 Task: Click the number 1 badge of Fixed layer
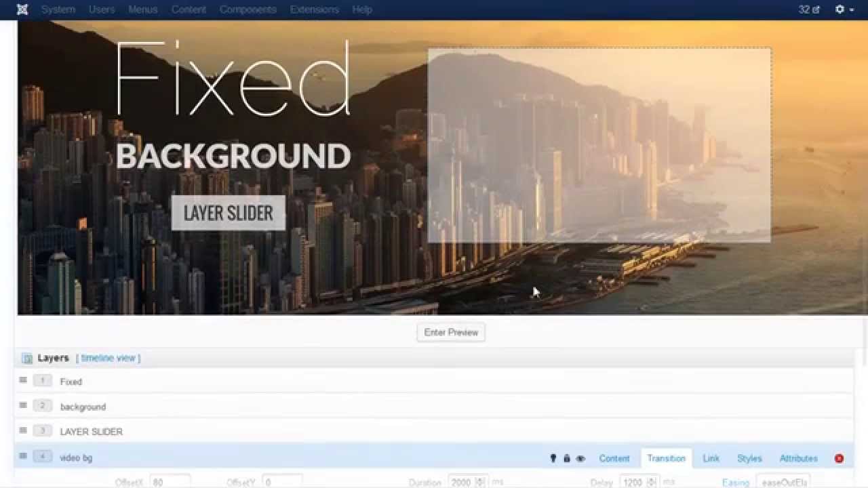pyautogui.click(x=42, y=381)
